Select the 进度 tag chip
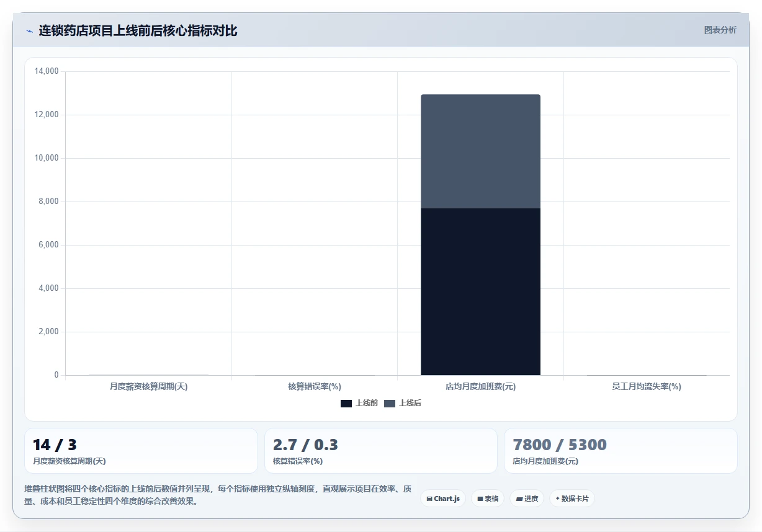This screenshot has width=762, height=532. [527, 499]
